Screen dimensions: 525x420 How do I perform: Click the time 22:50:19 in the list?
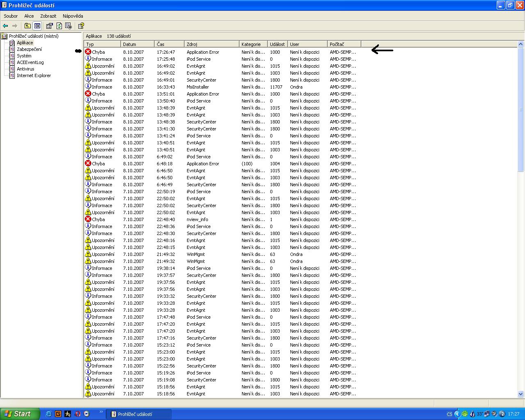tap(166, 192)
